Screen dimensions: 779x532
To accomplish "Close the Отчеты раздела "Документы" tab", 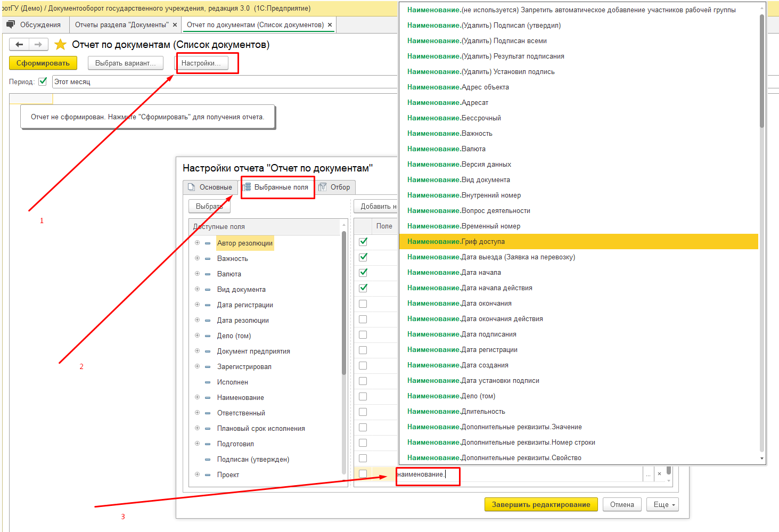I will point(175,25).
